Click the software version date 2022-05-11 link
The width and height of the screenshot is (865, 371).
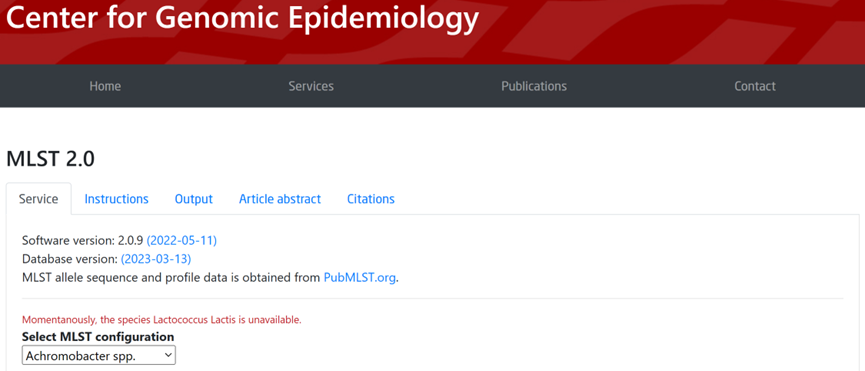(x=181, y=240)
